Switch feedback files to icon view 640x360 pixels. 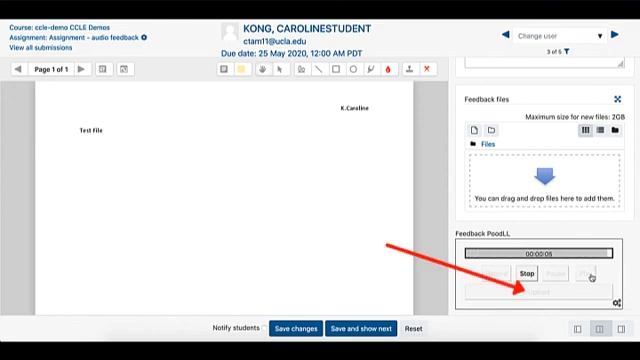pos(585,130)
